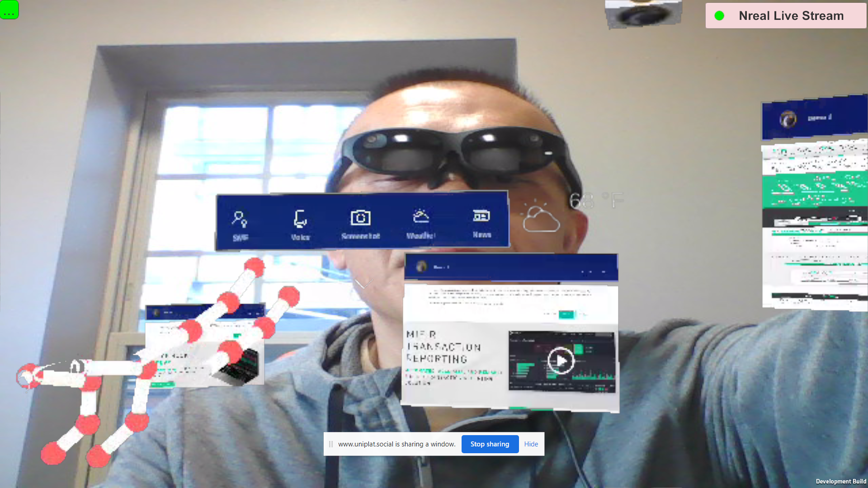Capture a Screenshot using the camera icon
The width and height of the screenshot is (868, 488).
pyautogui.click(x=360, y=218)
